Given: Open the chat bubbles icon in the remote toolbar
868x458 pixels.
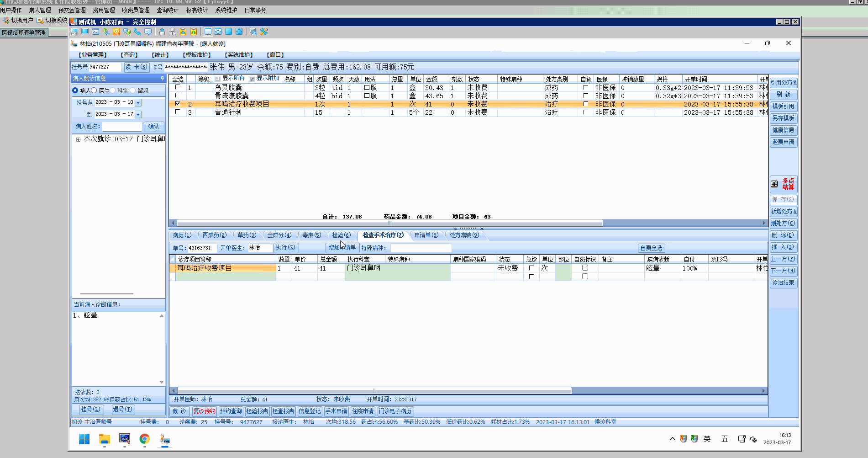Looking at the screenshot, I should (x=127, y=32).
